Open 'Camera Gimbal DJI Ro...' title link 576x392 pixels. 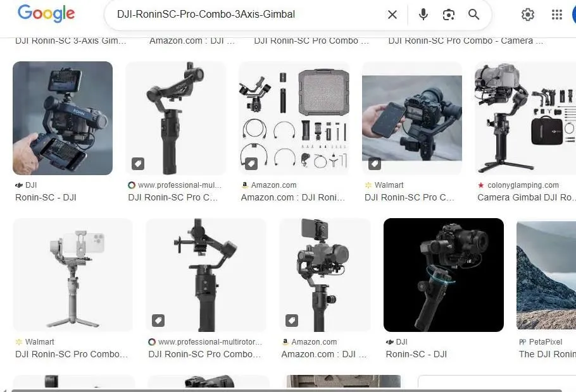coord(525,197)
